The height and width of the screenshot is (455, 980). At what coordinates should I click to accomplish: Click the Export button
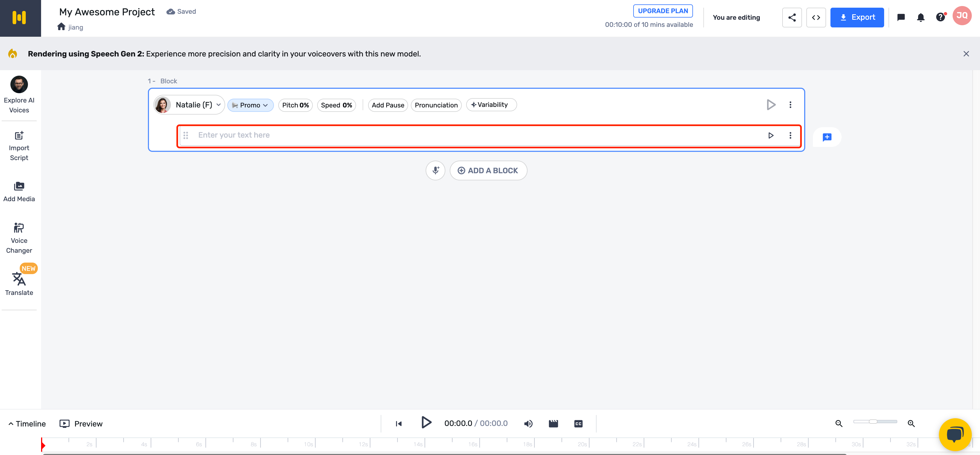[857, 18]
